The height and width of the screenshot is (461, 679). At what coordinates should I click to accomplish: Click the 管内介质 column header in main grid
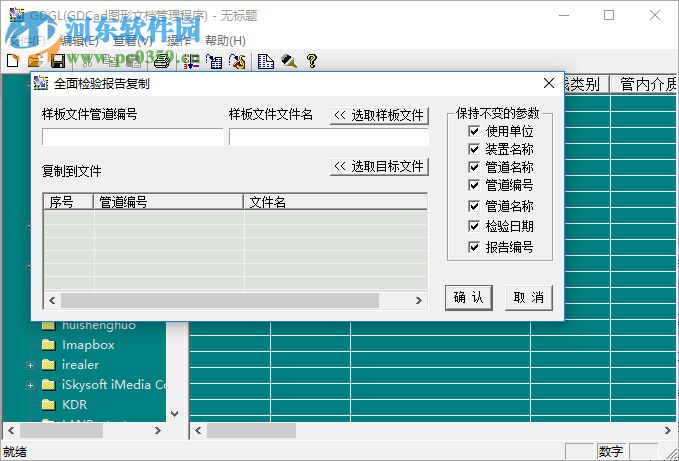[645, 84]
